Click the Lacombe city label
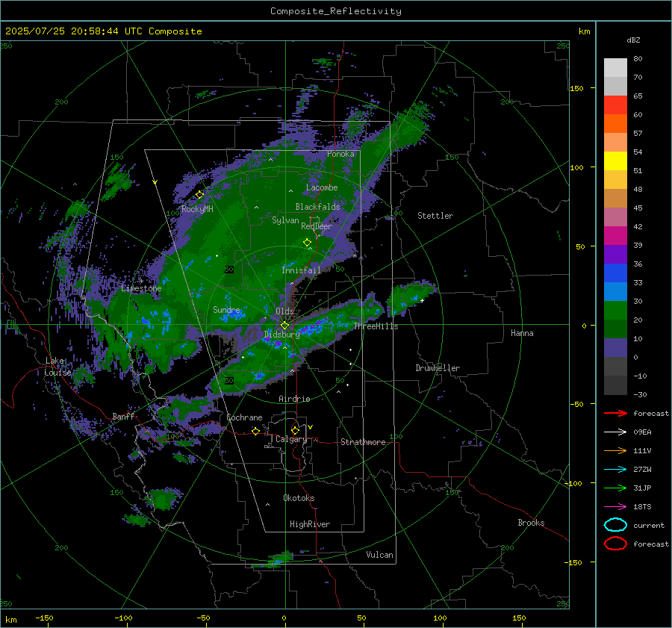Image resolution: width=672 pixels, height=628 pixels. click(322, 187)
